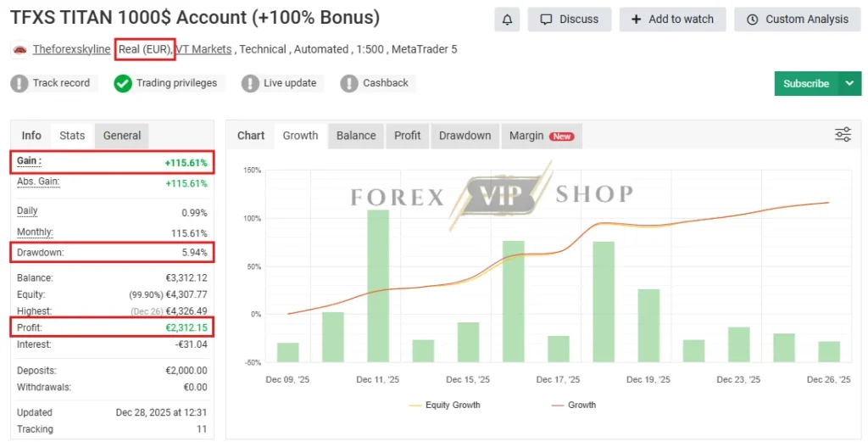This screenshot has width=868, height=442.
Task: Click the Monthly label
Action: [x=35, y=232]
